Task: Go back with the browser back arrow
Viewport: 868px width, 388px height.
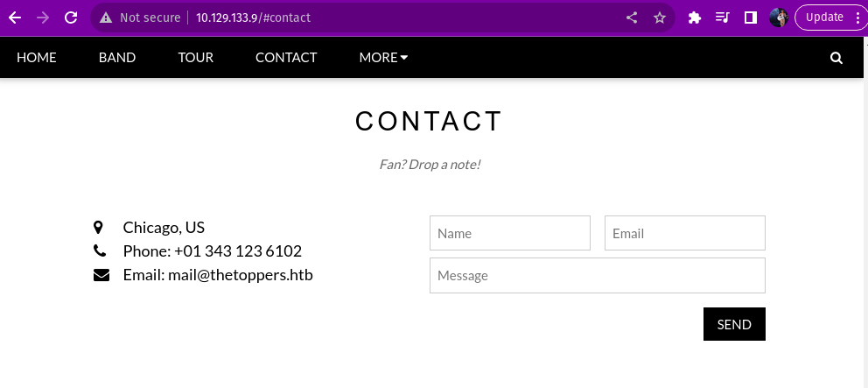Action: coord(15,18)
